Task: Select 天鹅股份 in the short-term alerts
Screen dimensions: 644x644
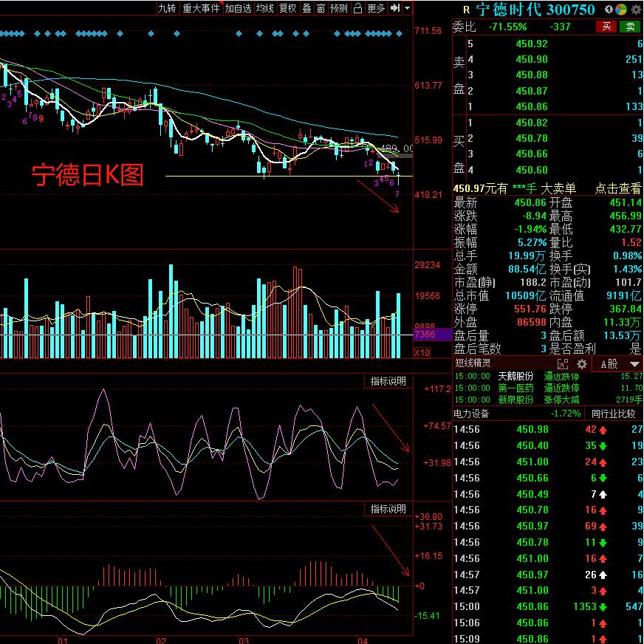Action: (515, 376)
